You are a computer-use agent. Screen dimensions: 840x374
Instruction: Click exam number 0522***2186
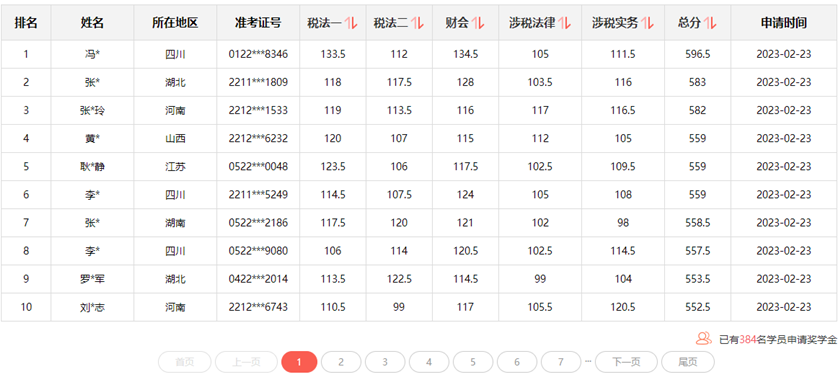(258, 222)
